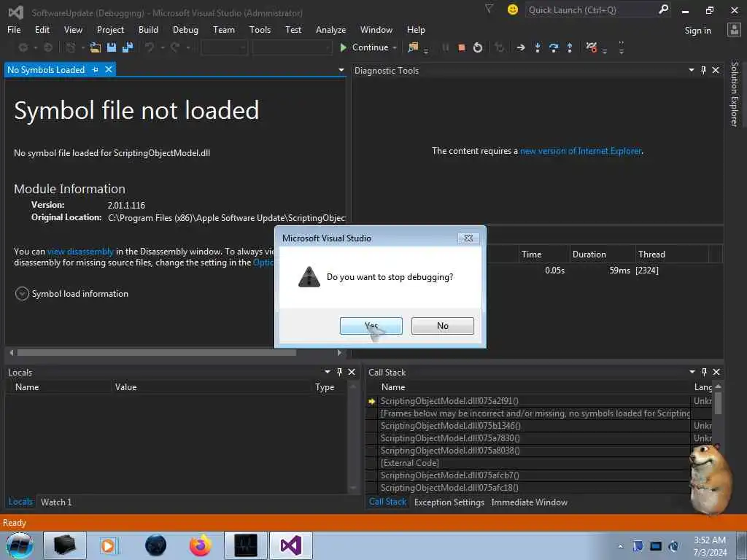Open the Solution Explorer side tab
Viewport: 747px width, 560px height.
[734, 94]
